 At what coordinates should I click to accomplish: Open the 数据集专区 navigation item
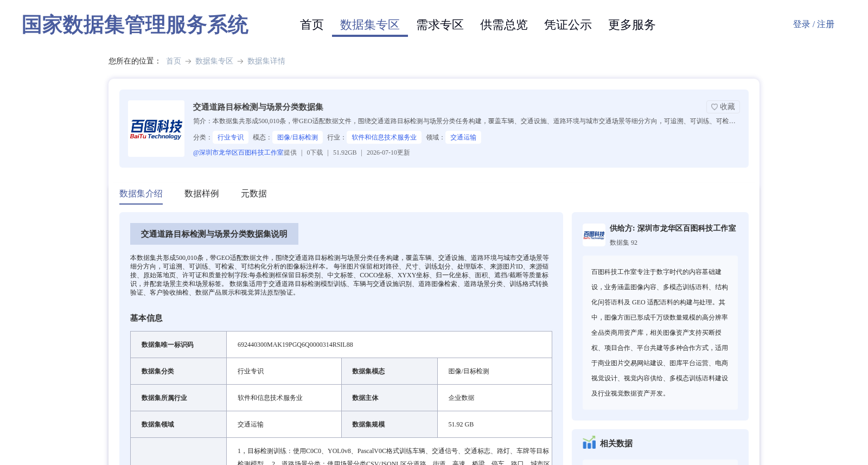tap(370, 25)
